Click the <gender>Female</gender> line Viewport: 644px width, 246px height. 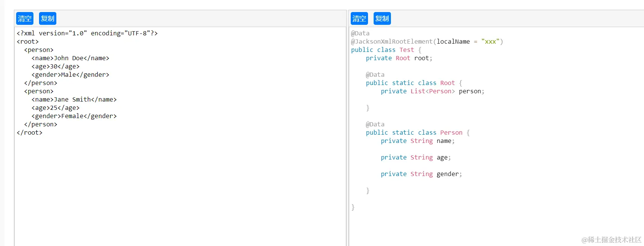[74, 116]
